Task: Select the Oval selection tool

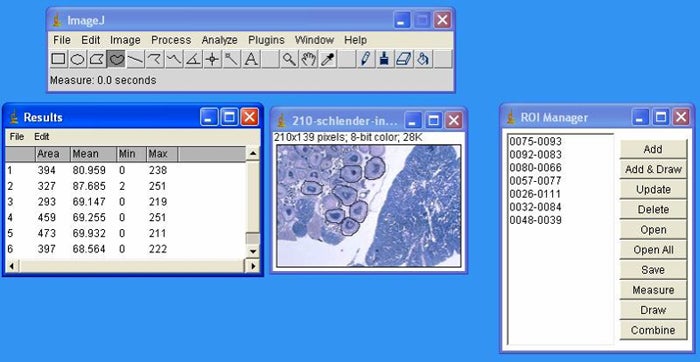Action: coord(78,59)
